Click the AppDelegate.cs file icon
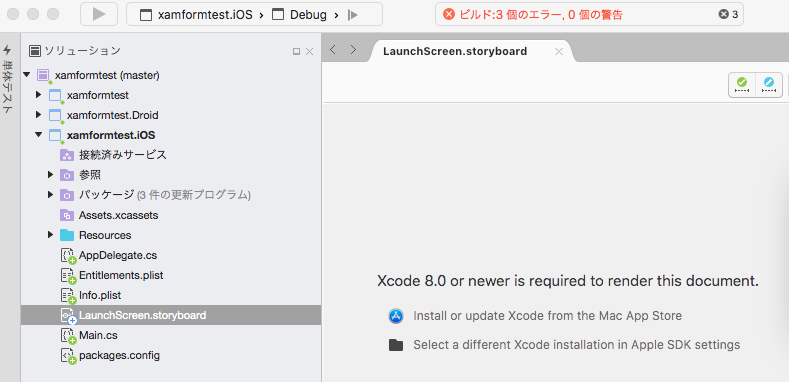 [67, 256]
